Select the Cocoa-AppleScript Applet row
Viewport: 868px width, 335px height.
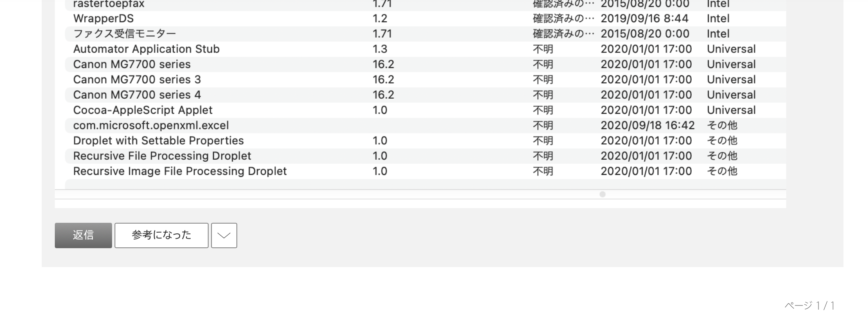pyautogui.click(x=143, y=110)
